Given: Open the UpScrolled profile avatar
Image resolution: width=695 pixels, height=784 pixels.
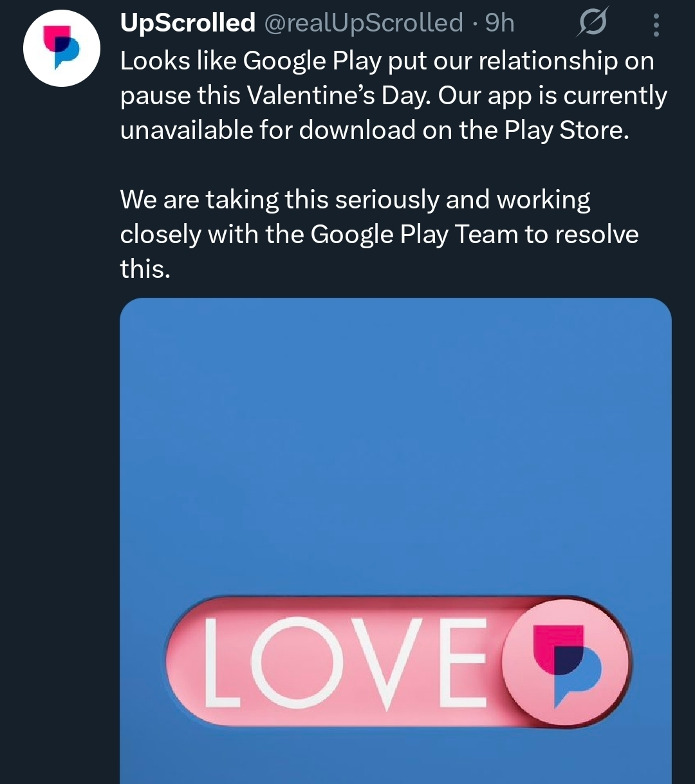Looking at the screenshot, I should (x=62, y=48).
